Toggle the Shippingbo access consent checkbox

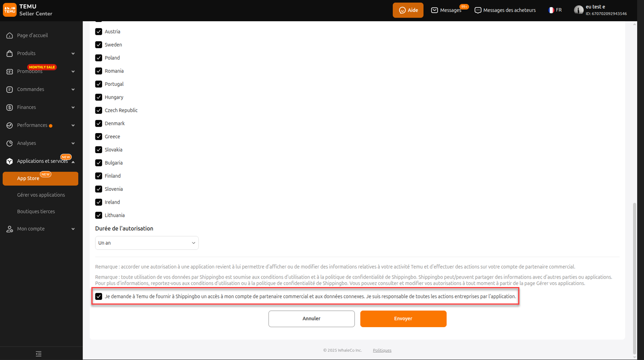point(99,297)
